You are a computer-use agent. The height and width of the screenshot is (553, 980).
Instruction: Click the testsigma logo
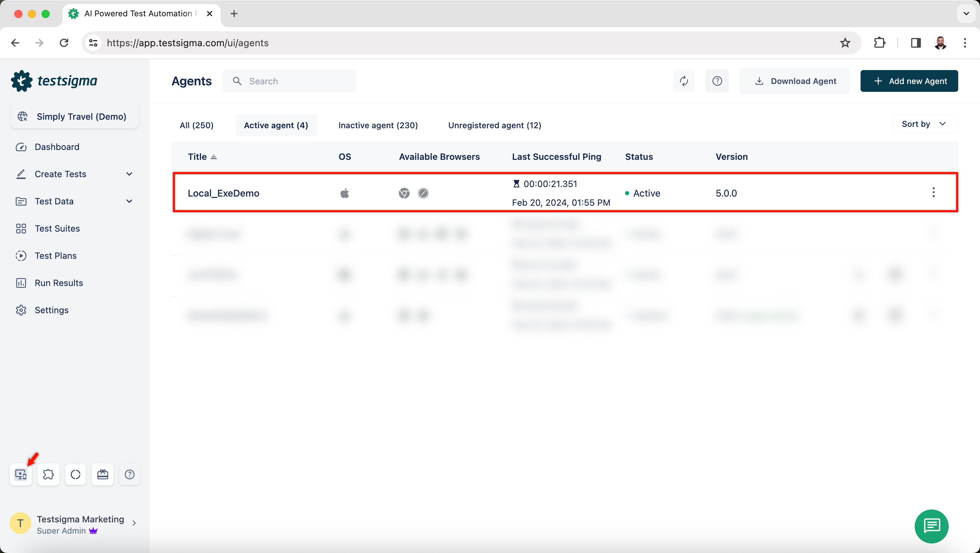pyautogui.click(x=54, y=81)
